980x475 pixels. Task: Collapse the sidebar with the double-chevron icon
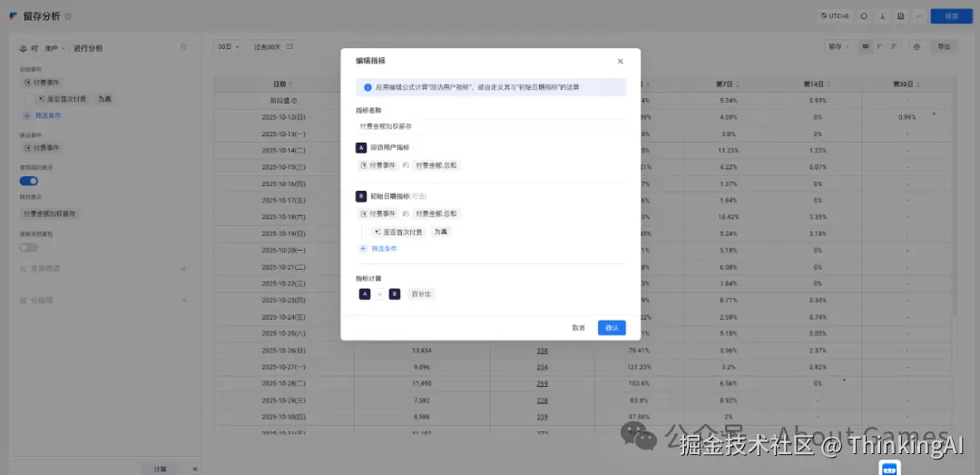[195, 469]
